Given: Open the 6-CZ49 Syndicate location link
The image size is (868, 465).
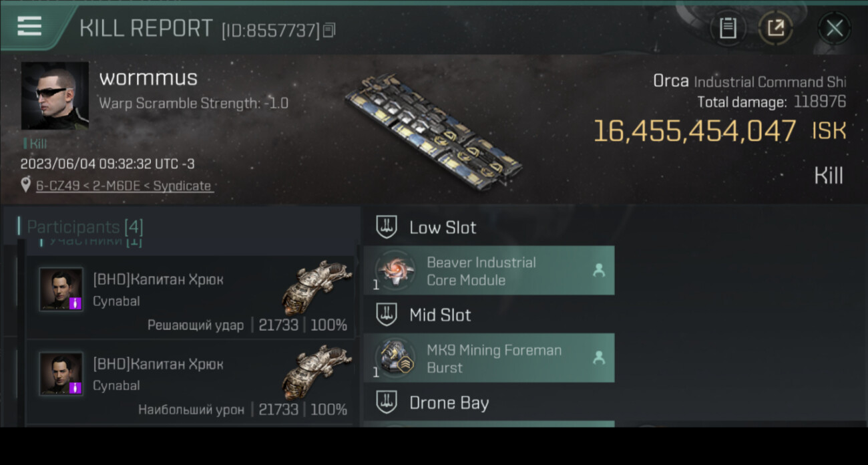Looking at the screenshot, I should (124, 186).
